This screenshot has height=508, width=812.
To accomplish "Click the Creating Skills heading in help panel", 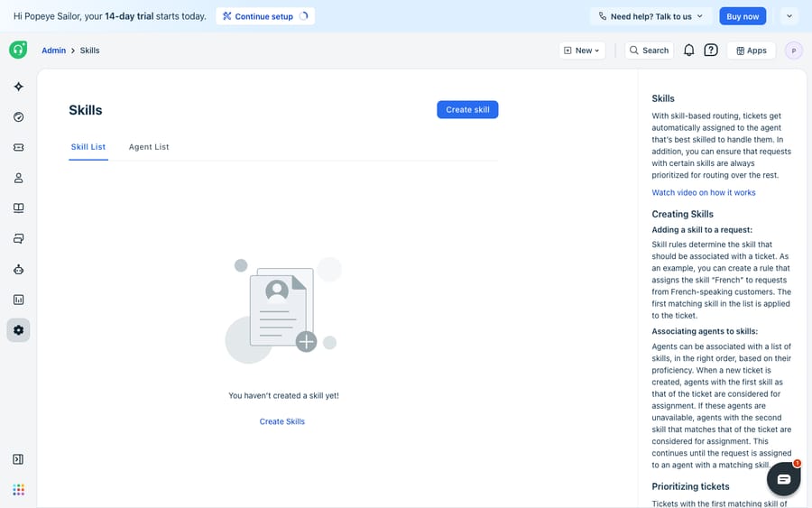I will click(683, 215).
